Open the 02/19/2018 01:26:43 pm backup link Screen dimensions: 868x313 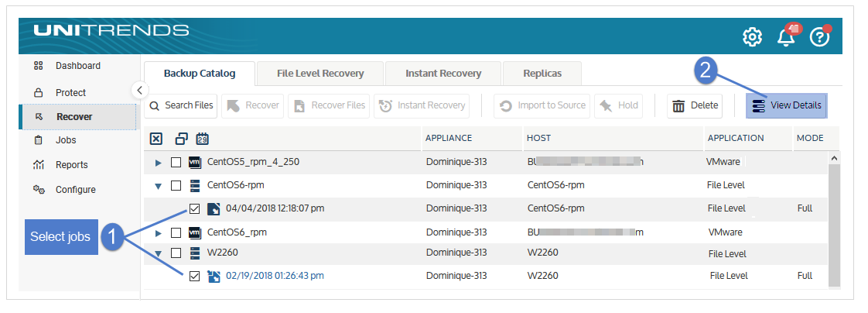click(275, 276)
